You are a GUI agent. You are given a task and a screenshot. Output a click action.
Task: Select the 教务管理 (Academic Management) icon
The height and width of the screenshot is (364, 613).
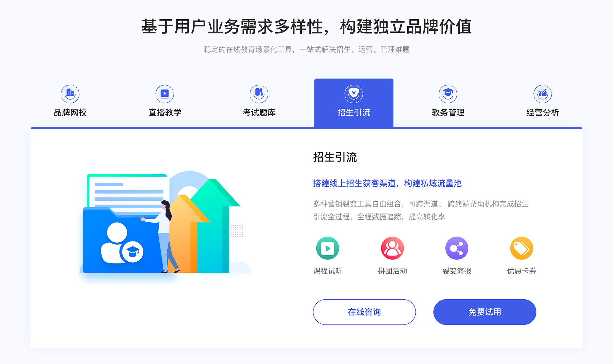449,93
